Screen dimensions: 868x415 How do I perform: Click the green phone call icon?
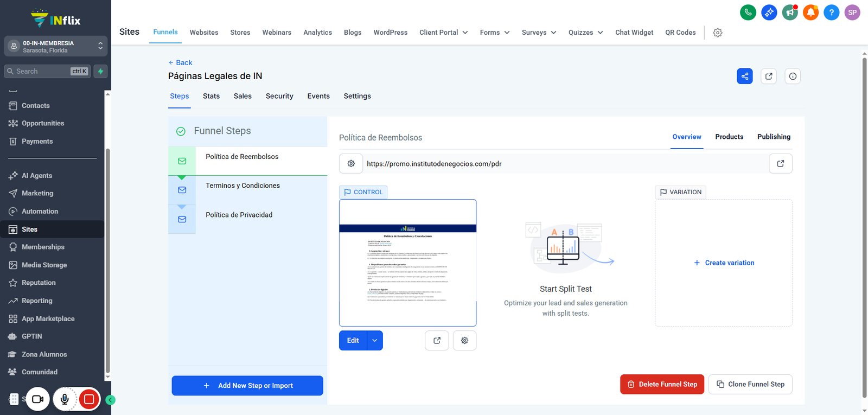coord(748,12)
